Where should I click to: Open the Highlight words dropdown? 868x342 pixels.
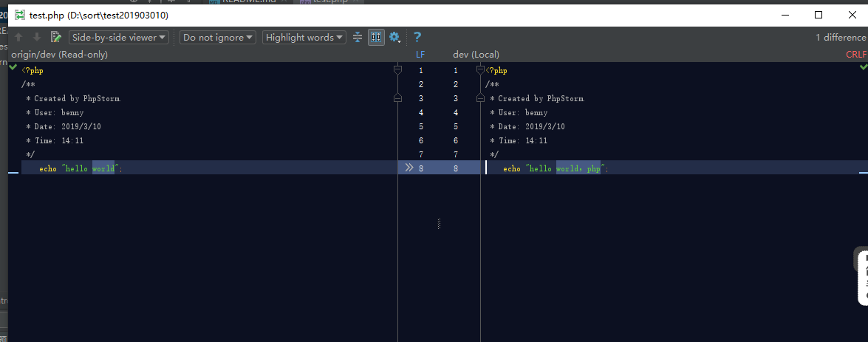(304, 38)
